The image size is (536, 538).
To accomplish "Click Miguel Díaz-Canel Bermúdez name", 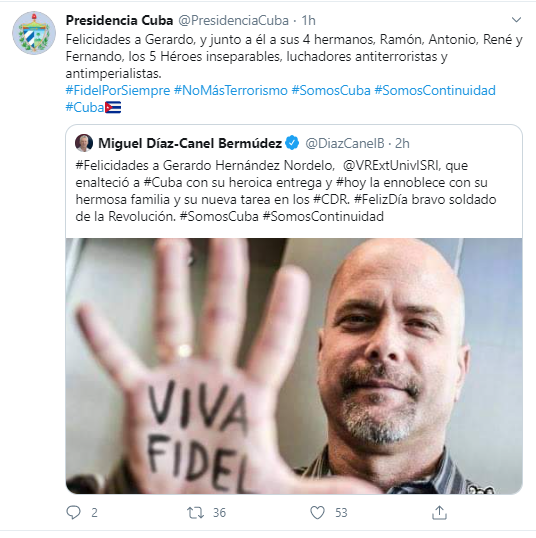I will [190, 143].
